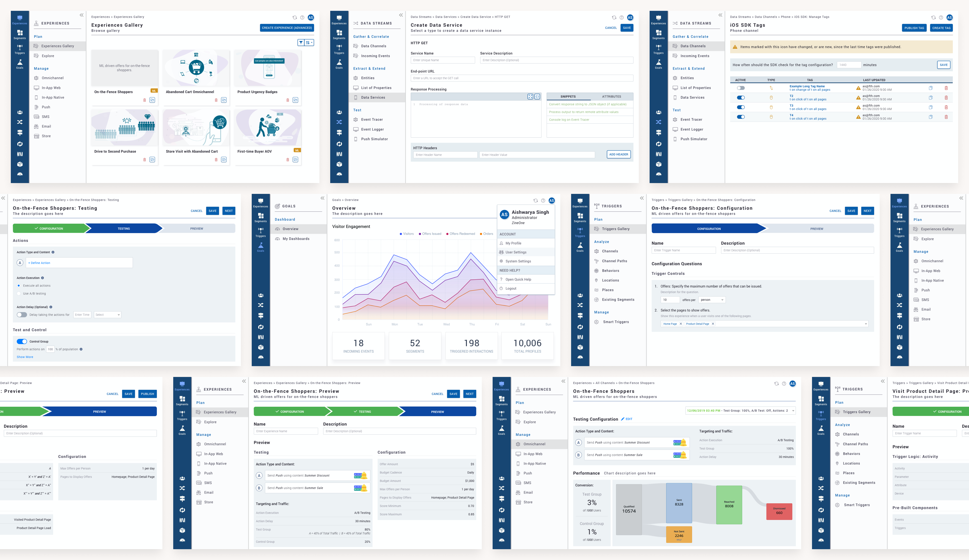This screenshot has height=560, width=969.
Task: Click the ADD HEADER button
Action: 619,154
